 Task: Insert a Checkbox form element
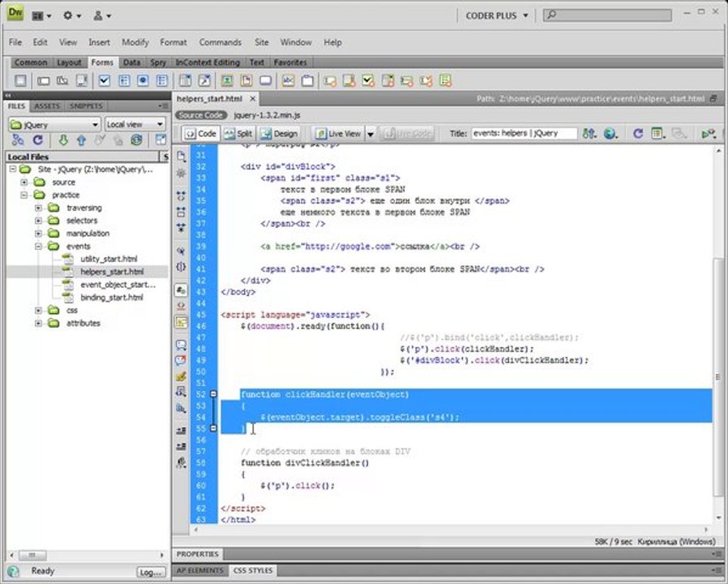[104, 81]
